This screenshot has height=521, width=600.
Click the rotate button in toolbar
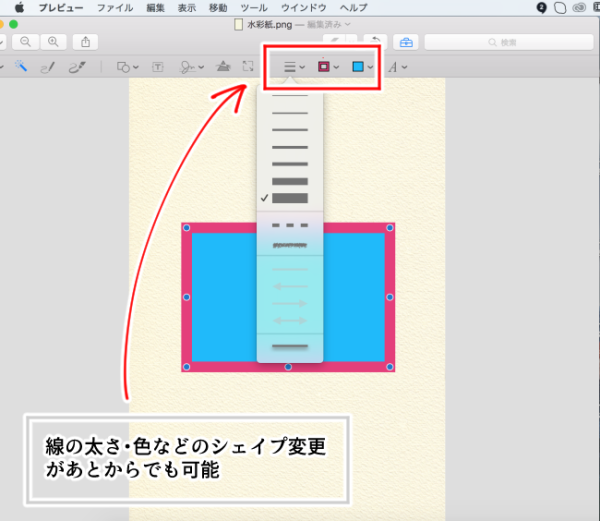(x=375, y=40)
